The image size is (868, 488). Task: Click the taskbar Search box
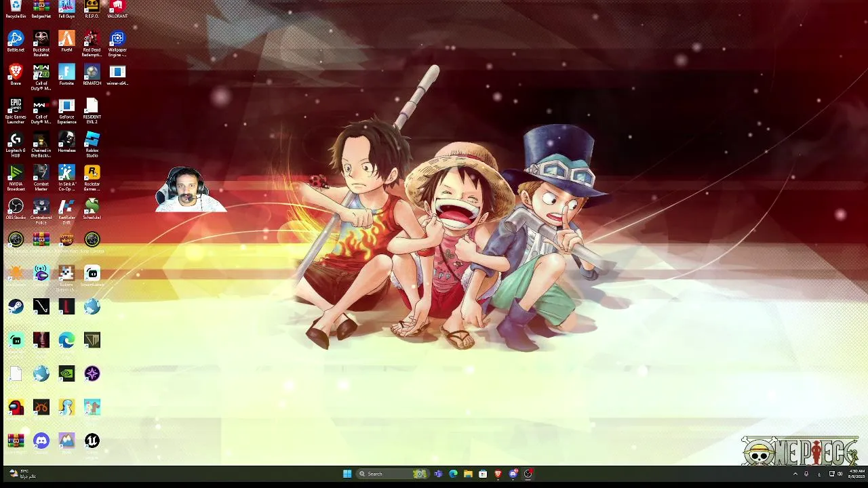pyautogui.click(x=393, y=474)
